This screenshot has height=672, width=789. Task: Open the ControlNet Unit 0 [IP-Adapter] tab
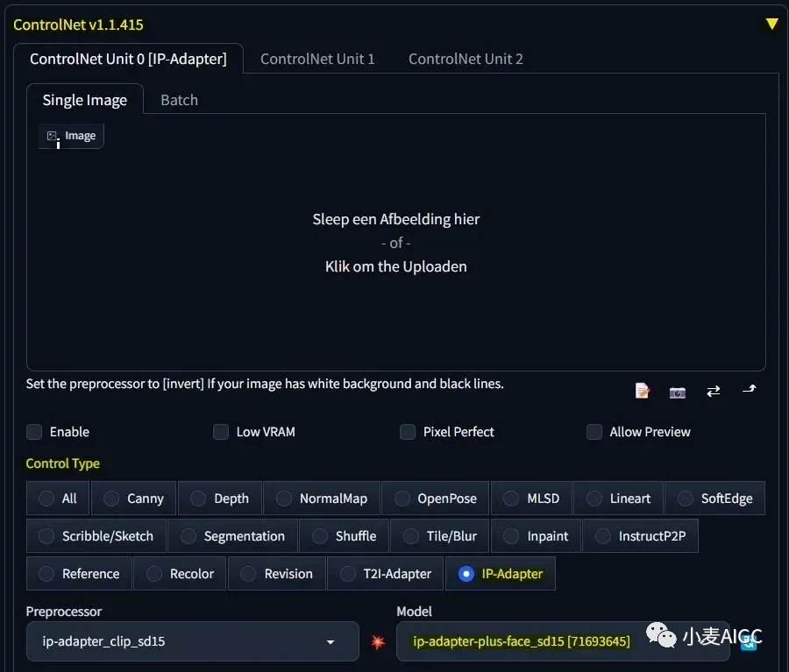(x=128, y=59)
